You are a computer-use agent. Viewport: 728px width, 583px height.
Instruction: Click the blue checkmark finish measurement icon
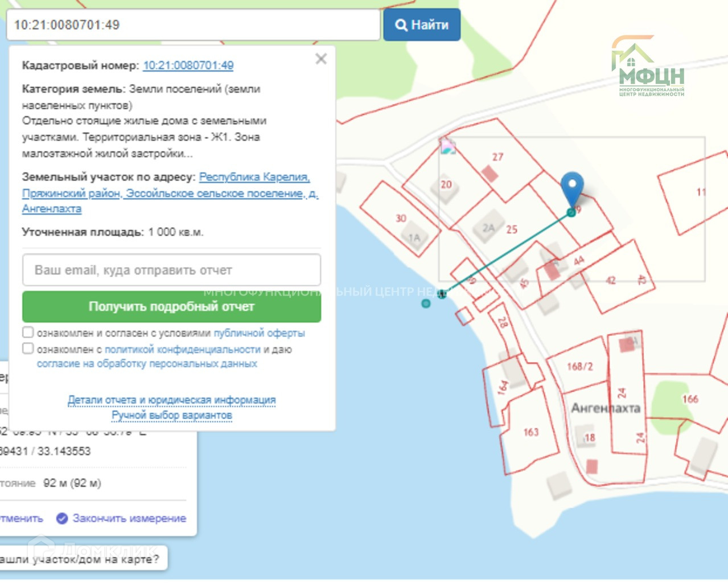point(62,518)
